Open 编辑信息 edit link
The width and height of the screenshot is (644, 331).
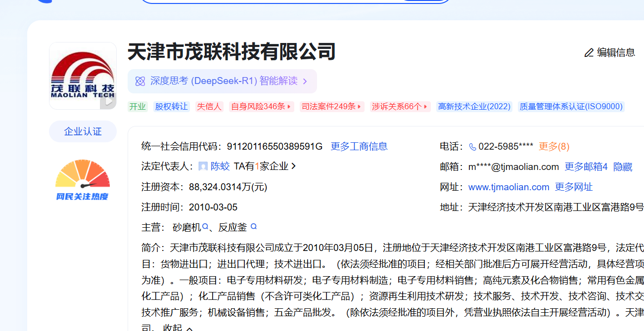point(610,52)
